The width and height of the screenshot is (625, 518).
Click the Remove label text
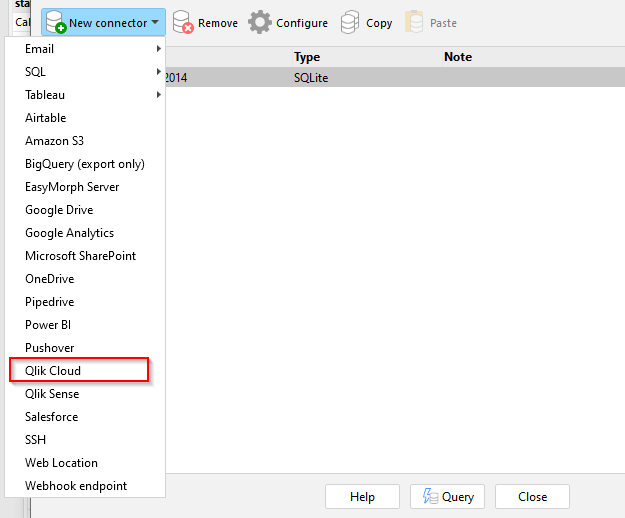tap(218, 23)
